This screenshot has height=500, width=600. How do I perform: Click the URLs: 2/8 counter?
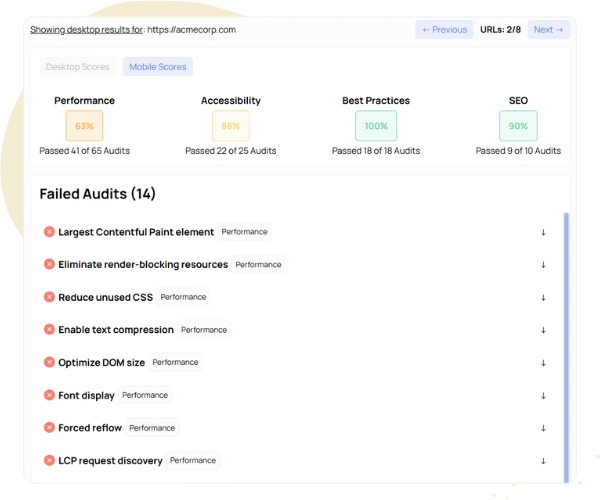[501, 29]
